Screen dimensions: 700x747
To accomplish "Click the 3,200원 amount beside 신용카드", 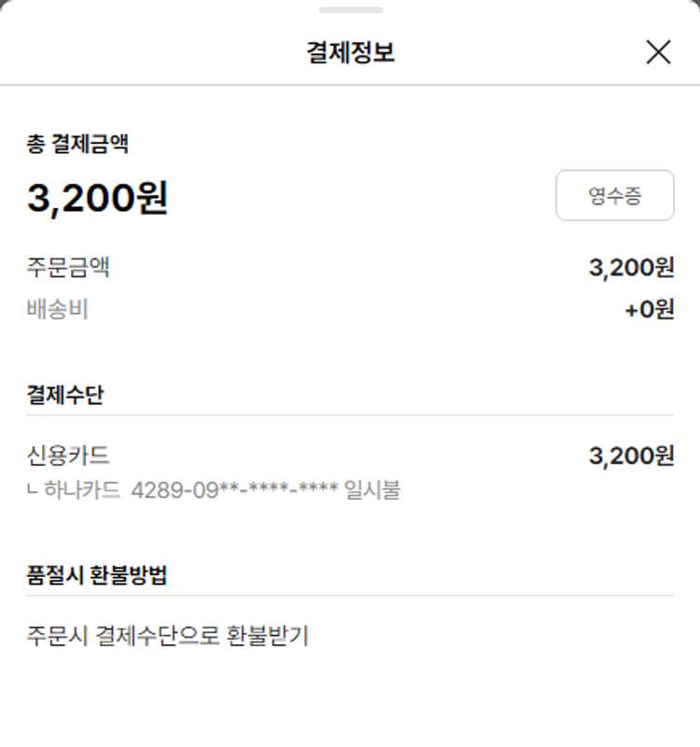I will tap(631, 456).
